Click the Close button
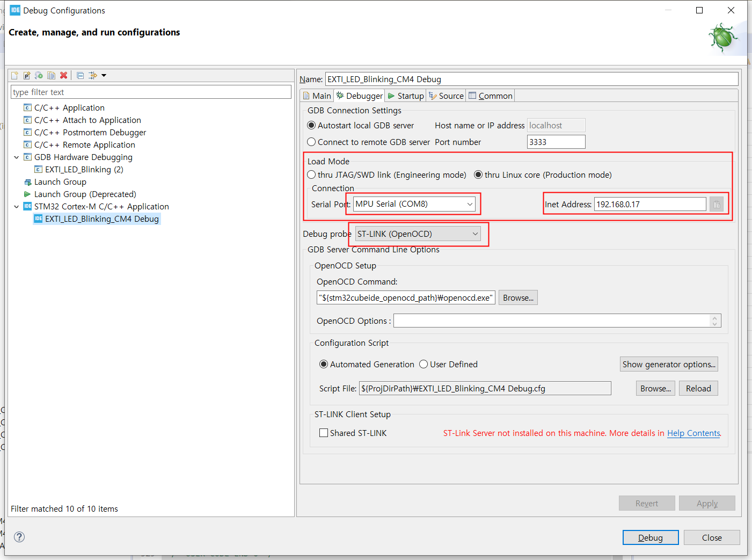 pyautogui.click(x=712, y=537)
